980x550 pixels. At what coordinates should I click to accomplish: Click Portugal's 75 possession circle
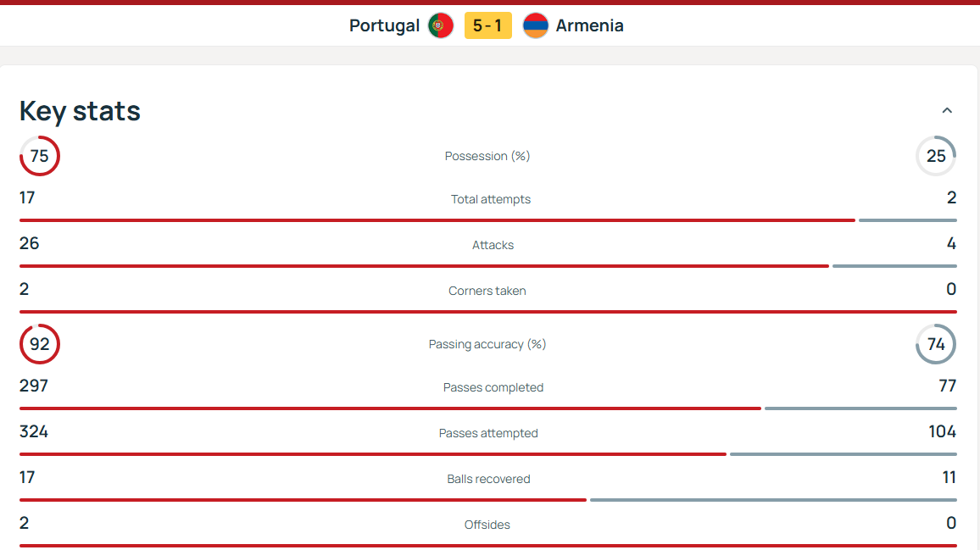pos(40,156)
